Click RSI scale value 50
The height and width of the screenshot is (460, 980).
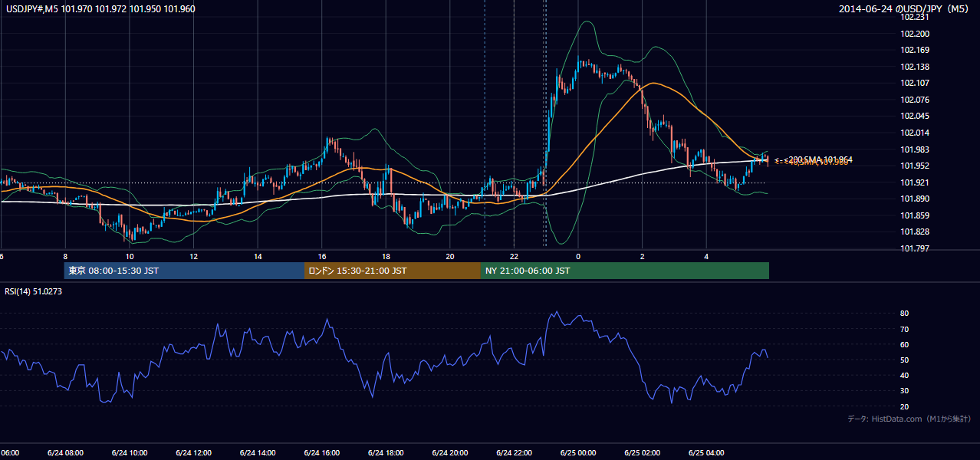[x=905, y=360]
